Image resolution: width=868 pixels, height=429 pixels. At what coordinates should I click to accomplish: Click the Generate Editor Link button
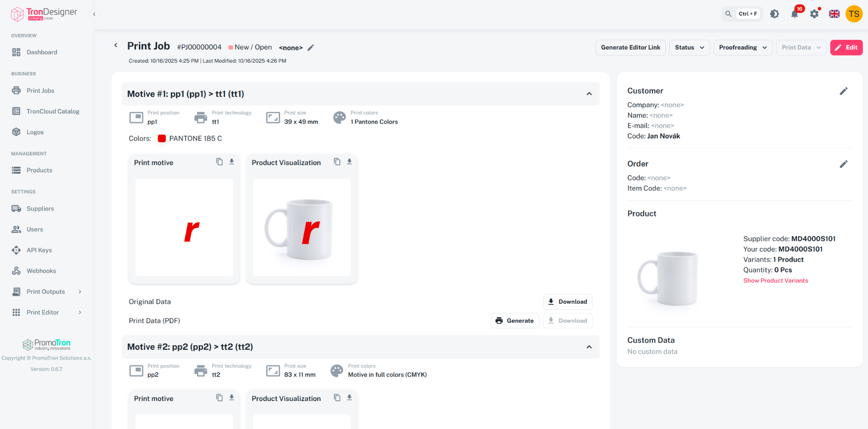click(631, 47)
